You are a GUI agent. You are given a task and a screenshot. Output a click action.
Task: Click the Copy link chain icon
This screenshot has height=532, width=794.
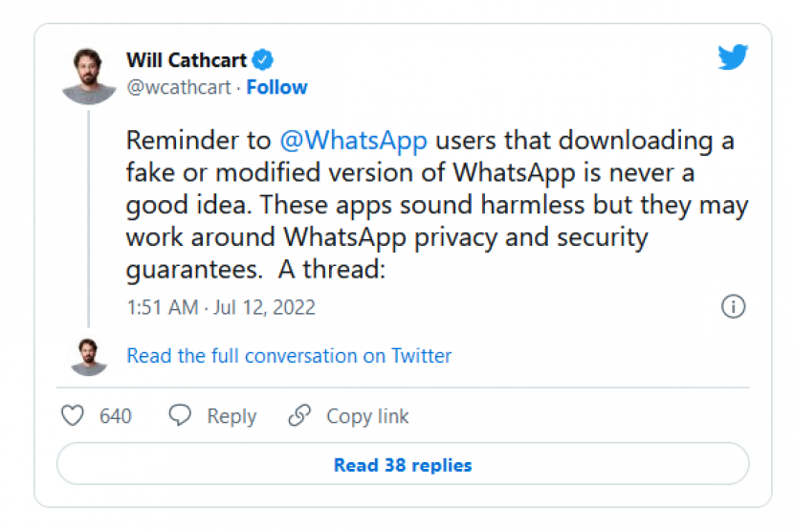pyautogui.click(x=299, y=416)
